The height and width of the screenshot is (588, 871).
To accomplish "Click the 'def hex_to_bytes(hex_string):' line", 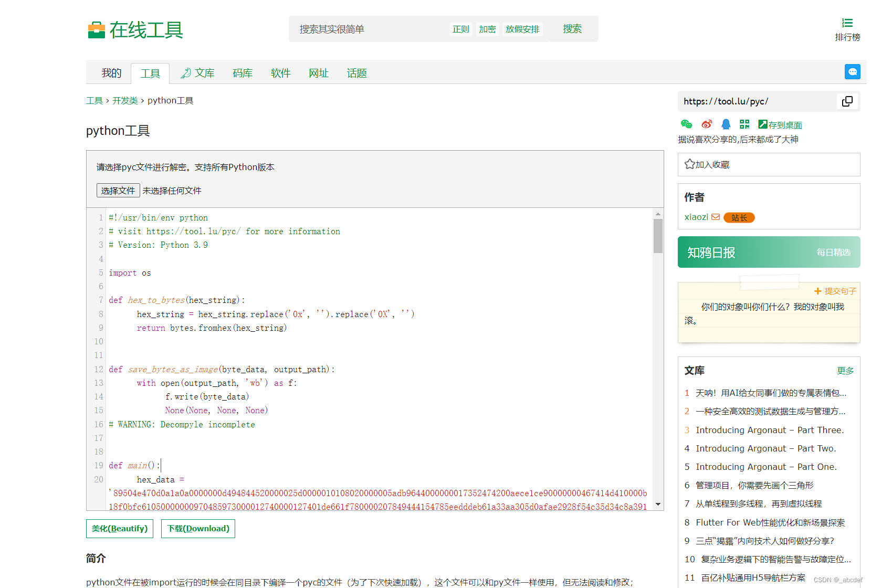I will tap(177, 300).
